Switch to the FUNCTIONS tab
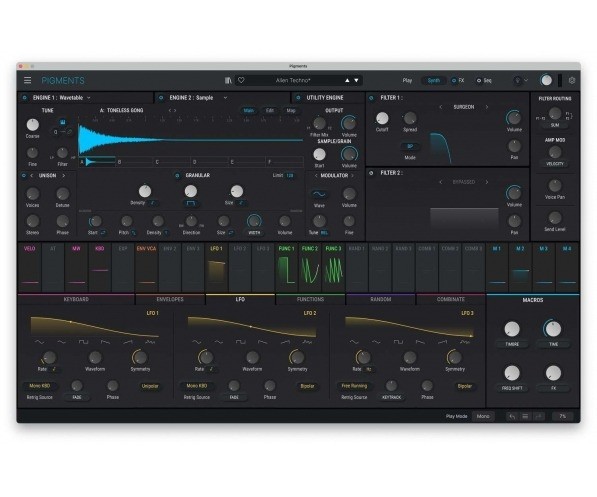This screenshot has width=597, height=497. tap(310, 299)
